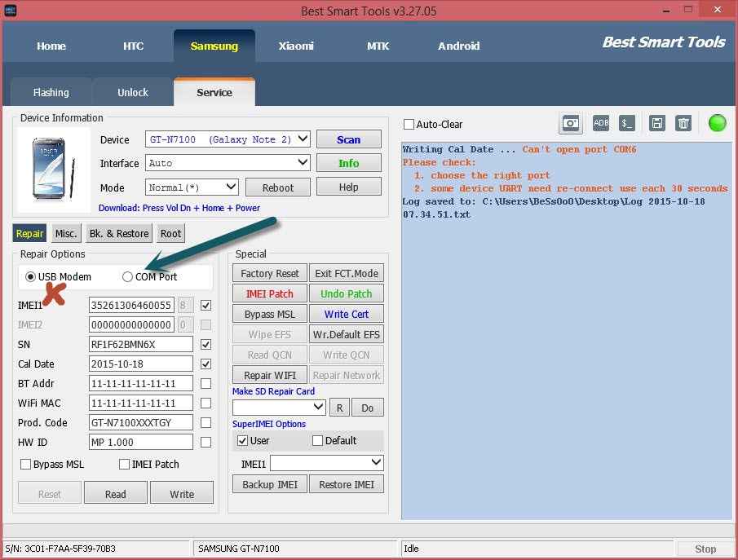Viewport: 738px width, 560px height.
Task: Open the Xiaomi tab
Action: coord(296,46)
